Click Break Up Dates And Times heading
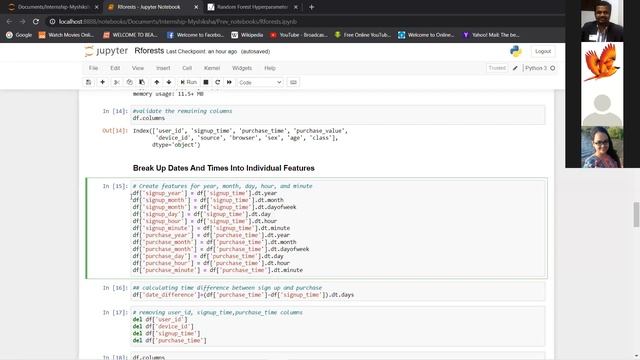Viewport: 640px width, 360px height. pos(224,168)
